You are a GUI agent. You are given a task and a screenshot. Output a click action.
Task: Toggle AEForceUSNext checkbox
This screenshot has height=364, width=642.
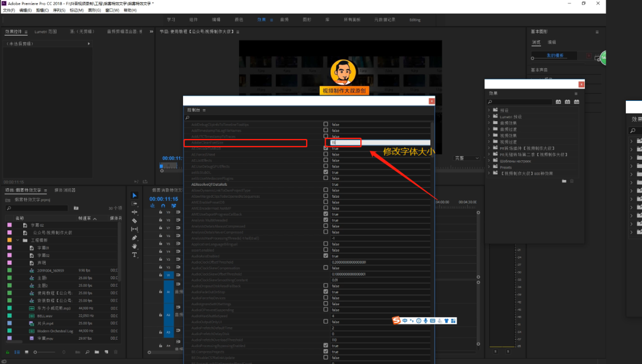tap(326, 154)
